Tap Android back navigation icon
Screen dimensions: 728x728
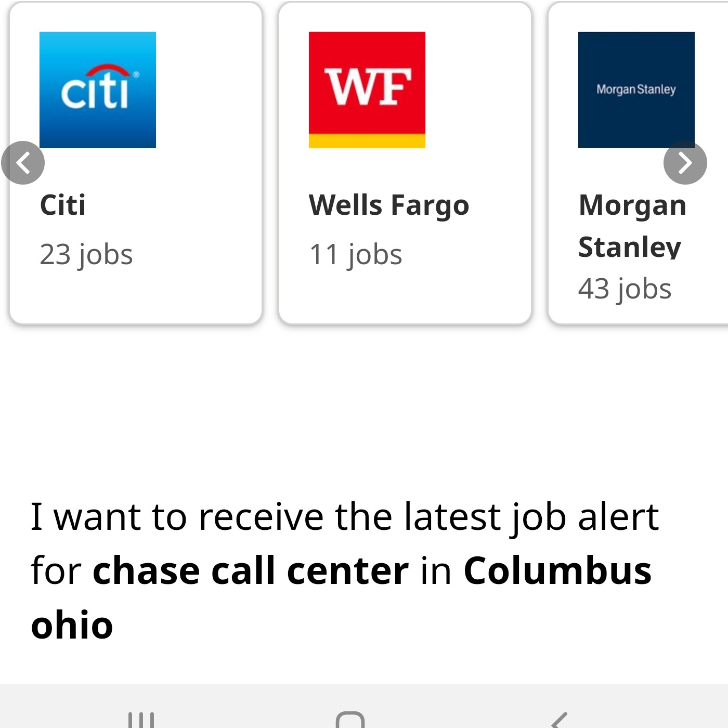(x=560, y=720)
